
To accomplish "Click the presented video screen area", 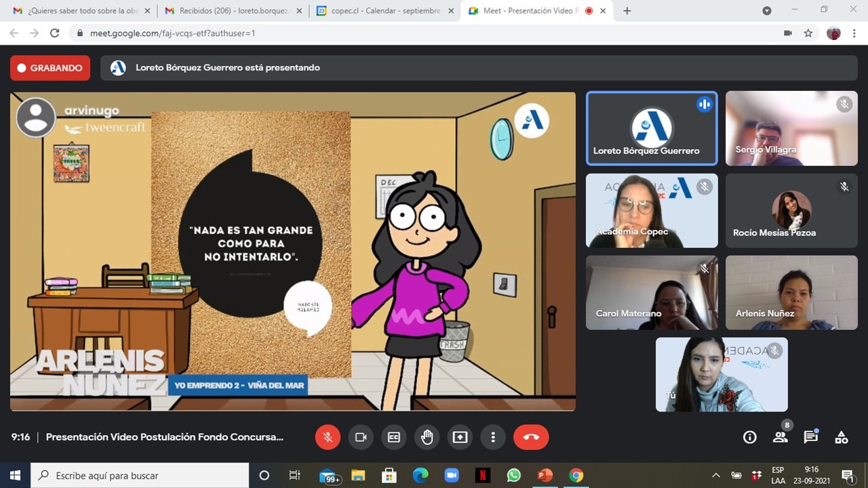I will coord(293,251).
